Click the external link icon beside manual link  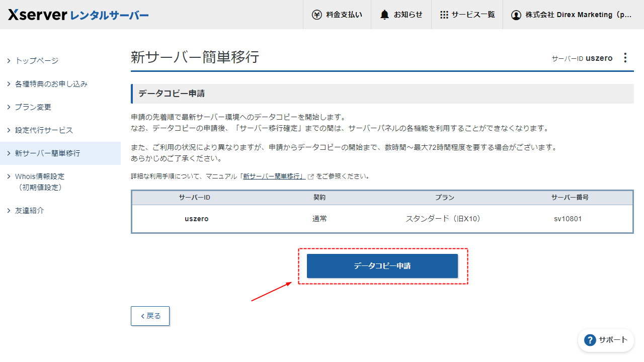pyautogui.click(x=311, y=177)
